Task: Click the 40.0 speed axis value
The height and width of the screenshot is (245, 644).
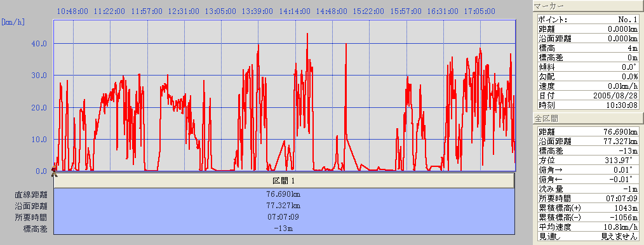Action: coord(39,44)
